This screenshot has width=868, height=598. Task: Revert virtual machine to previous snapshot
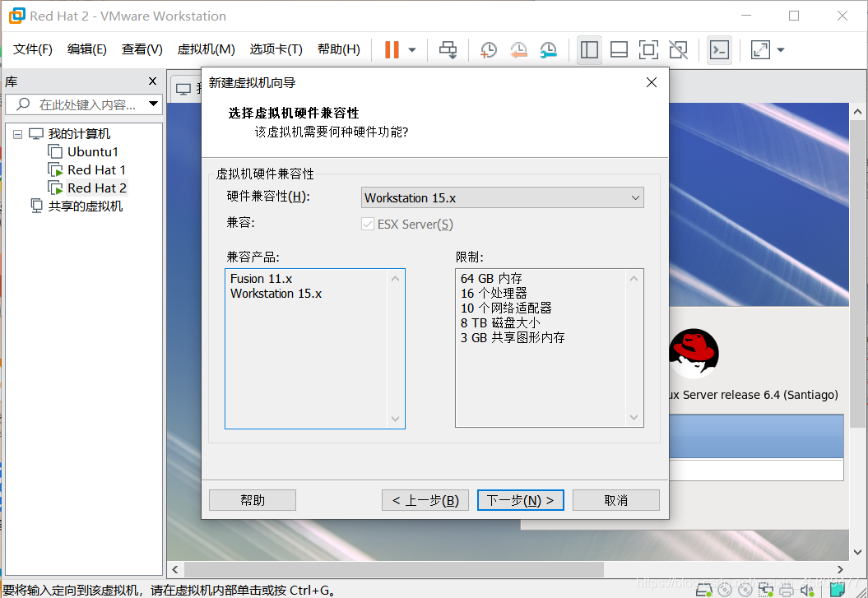(x=518, y=50)
